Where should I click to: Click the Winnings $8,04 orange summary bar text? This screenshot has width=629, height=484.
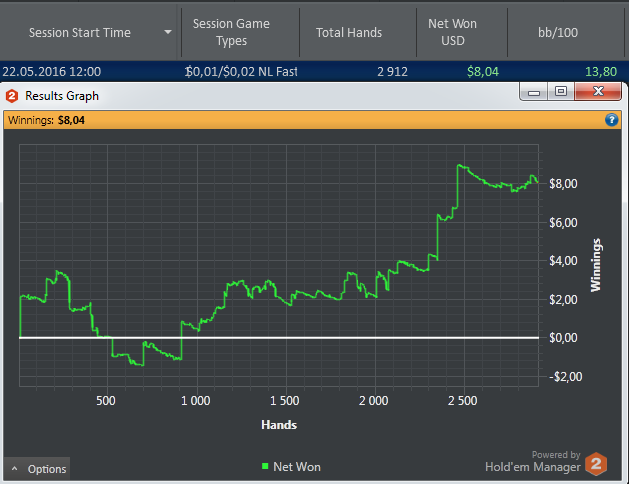(47, 120)
